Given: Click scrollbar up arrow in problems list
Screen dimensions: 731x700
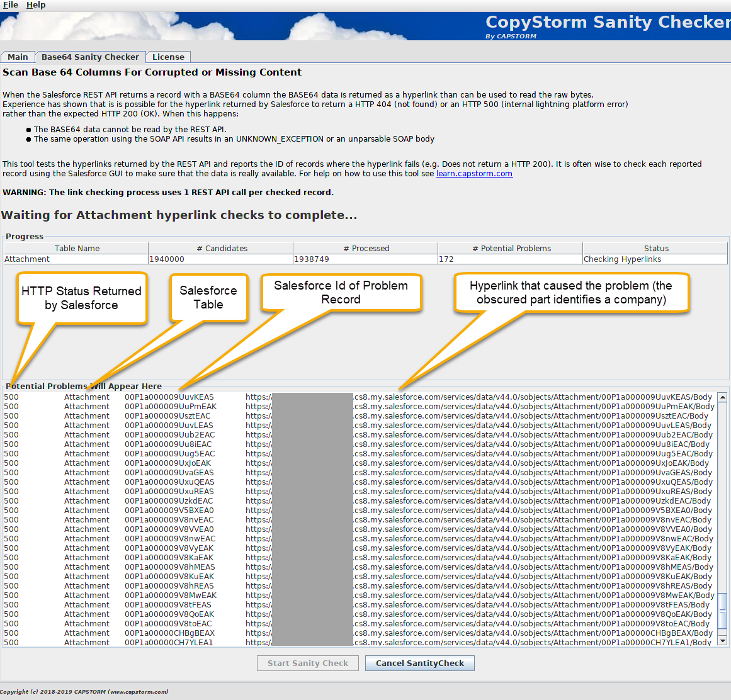Looking at the screenshot, I should click(723, 398).
